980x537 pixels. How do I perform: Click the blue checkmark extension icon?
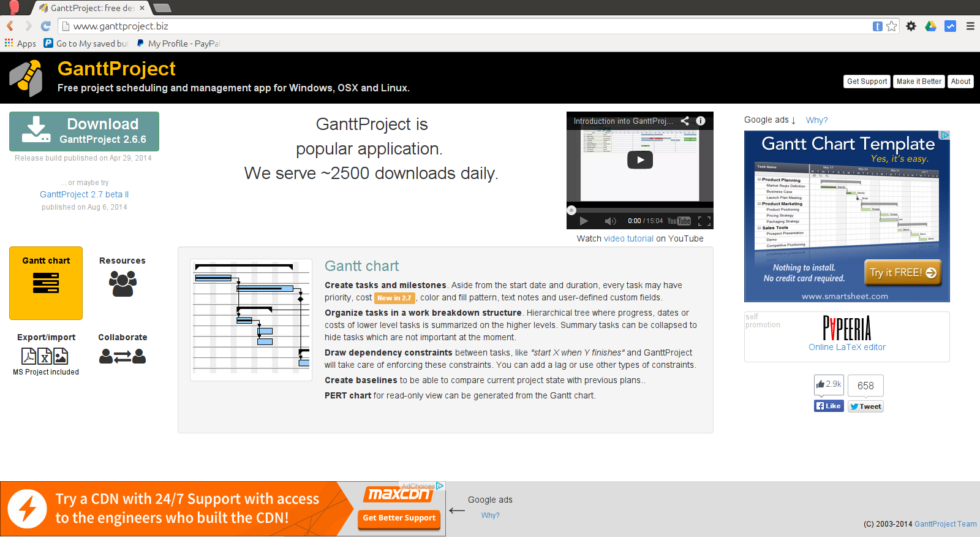[x=951, y=26]
